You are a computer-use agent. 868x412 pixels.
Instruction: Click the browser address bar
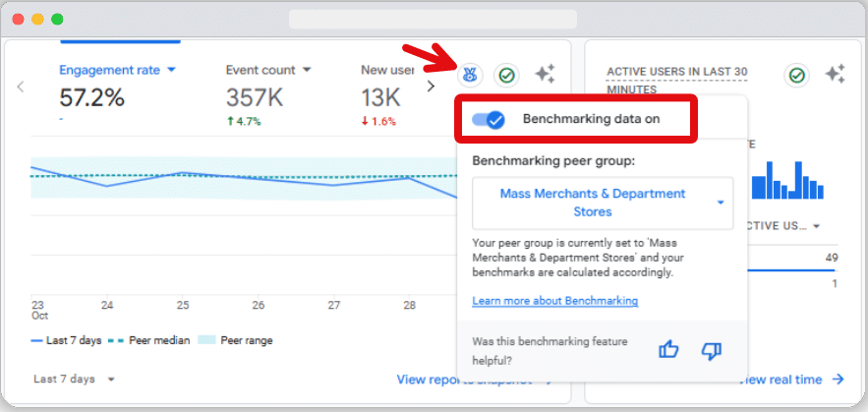(433, 20)
